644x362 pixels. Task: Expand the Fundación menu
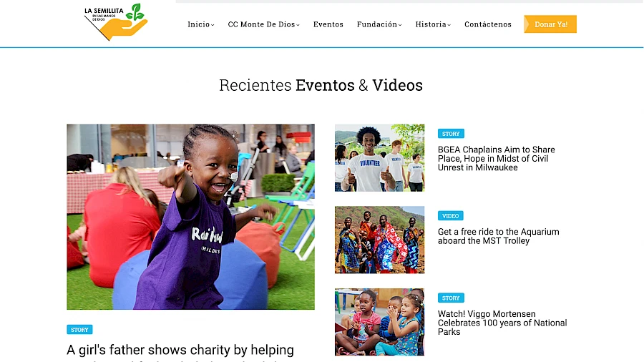click(379, 24)
